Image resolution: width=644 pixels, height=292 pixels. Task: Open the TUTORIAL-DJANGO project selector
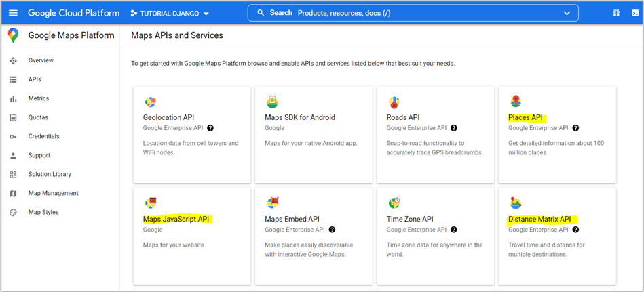click(169, 13)
